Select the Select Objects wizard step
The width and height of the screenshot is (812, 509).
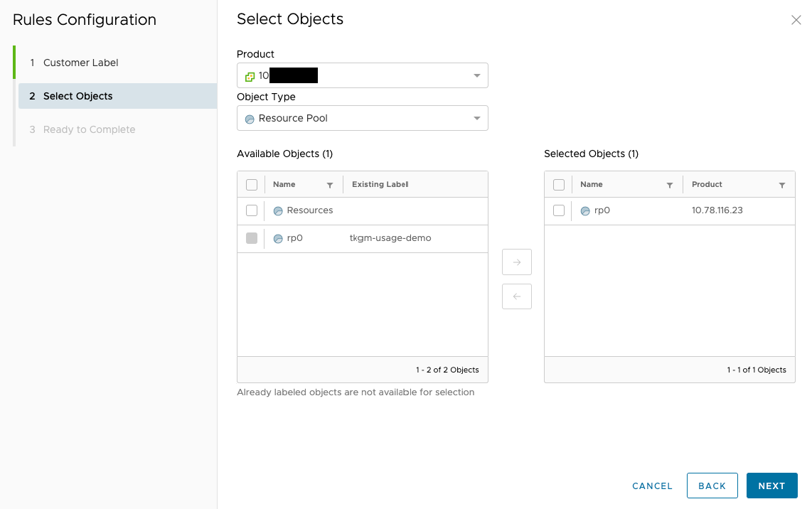click(78, 96)
